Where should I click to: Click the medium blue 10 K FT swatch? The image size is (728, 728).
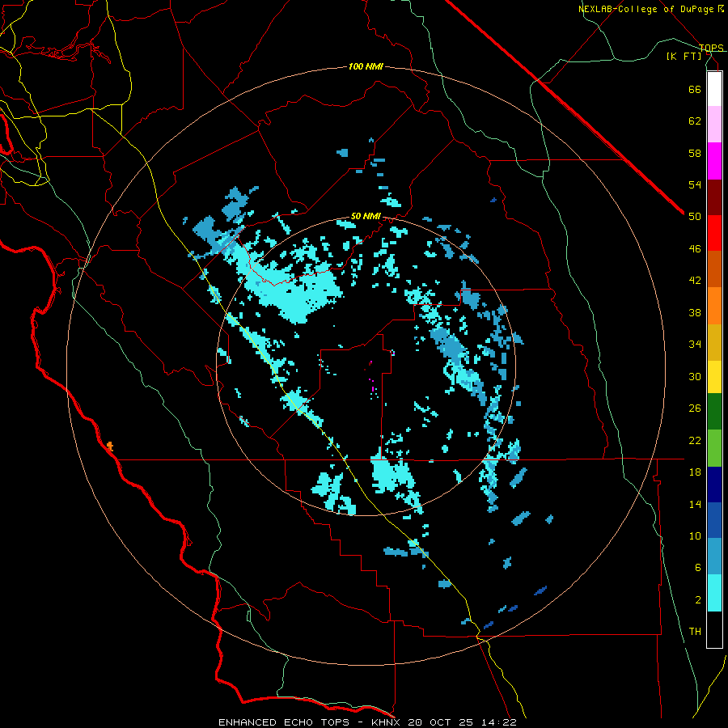[x=714, y=520]
